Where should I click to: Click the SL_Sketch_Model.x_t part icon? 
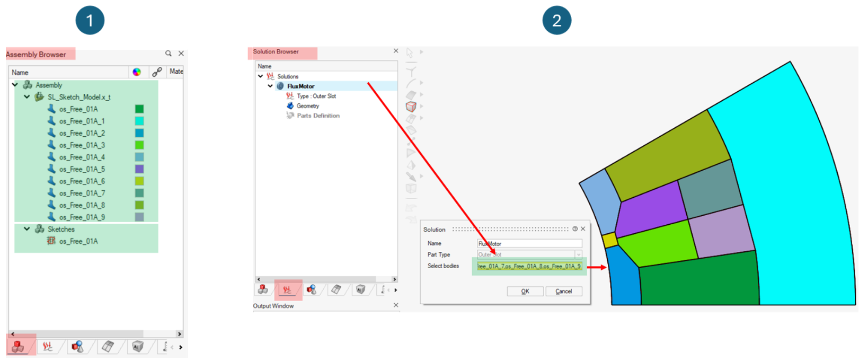point(39,97)
